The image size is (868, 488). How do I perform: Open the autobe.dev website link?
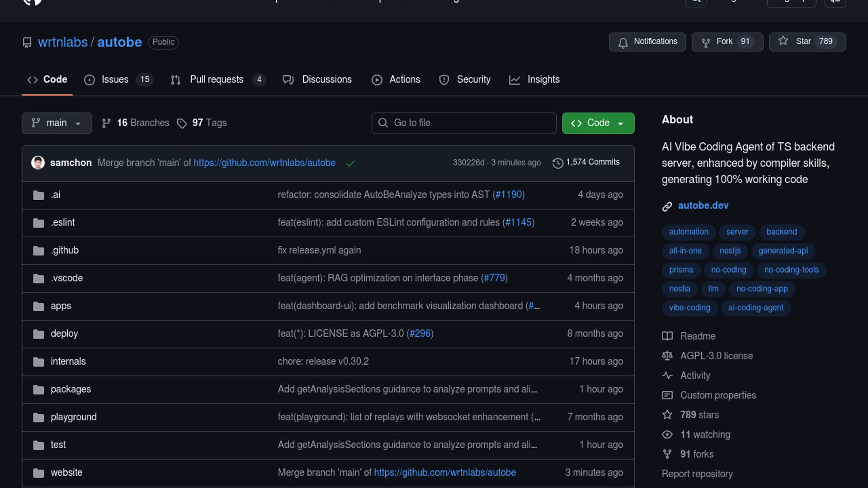[703, 206]
